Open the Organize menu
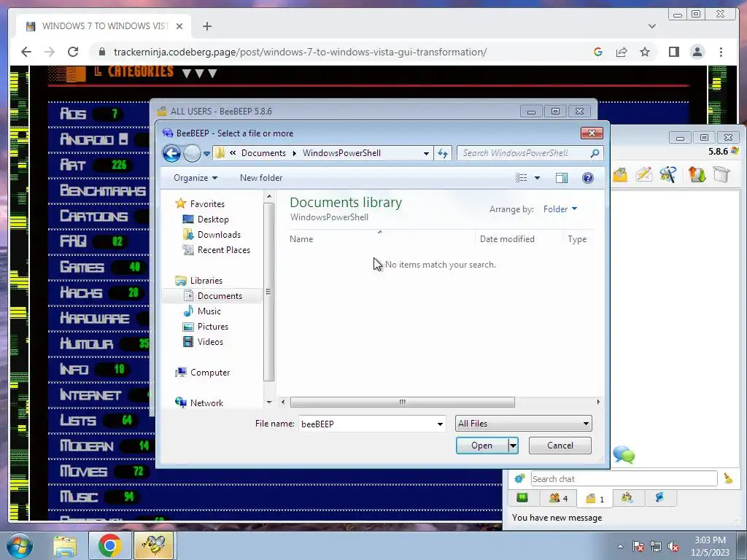This screenshot has width=747, height=560. [x=196, y=178]
